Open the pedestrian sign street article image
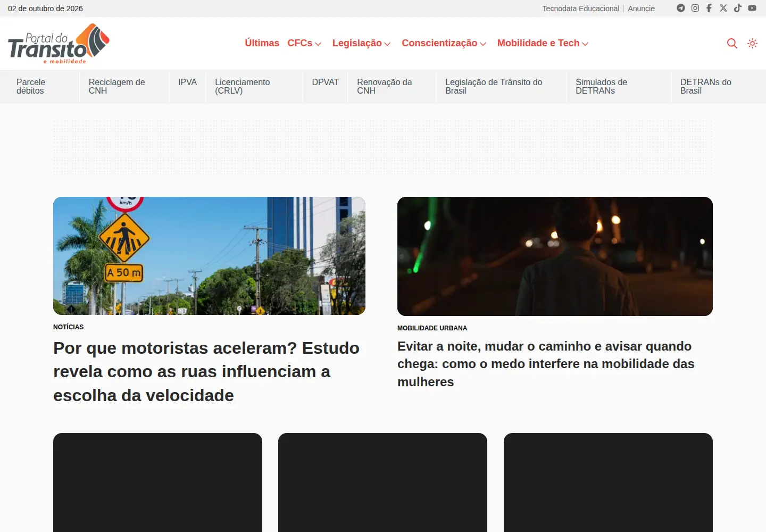This screenshot has width=766, height=532. [x=209, y=256]
